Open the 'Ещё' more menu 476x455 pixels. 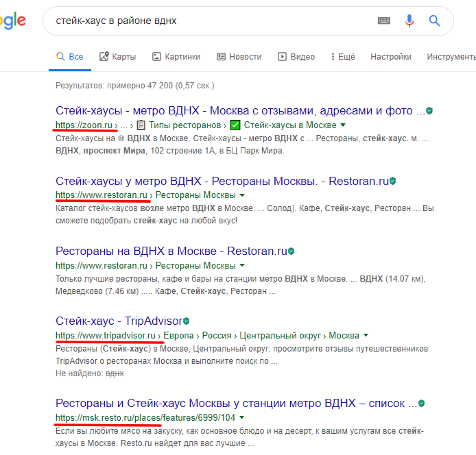(x=343, y=57)
